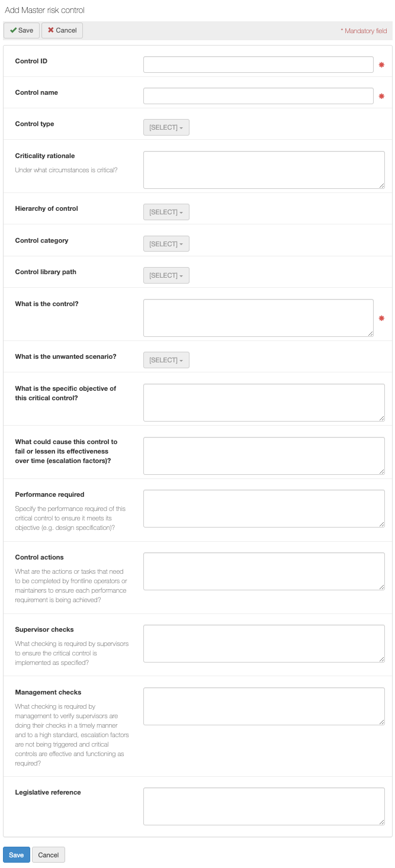Focus the Performance required text area
Image resolution: width=395 pixels, height=868 pixels.
coord(264,509)
